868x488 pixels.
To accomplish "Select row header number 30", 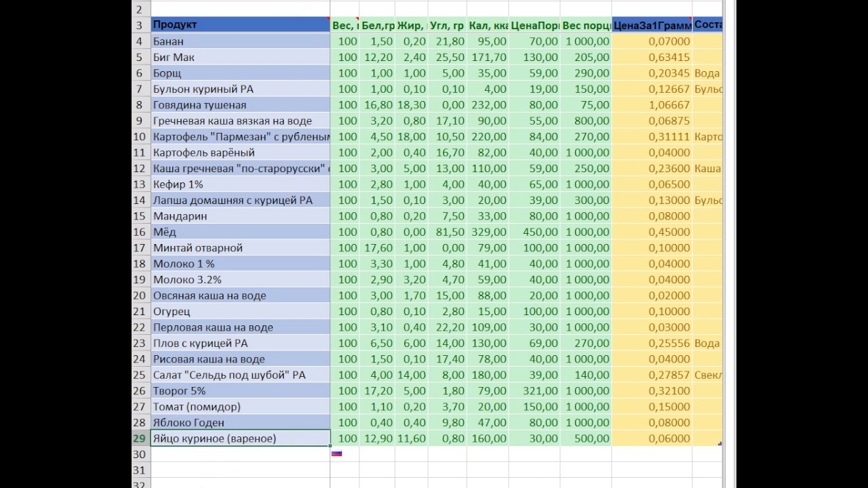I will click(x=140, y=454).
